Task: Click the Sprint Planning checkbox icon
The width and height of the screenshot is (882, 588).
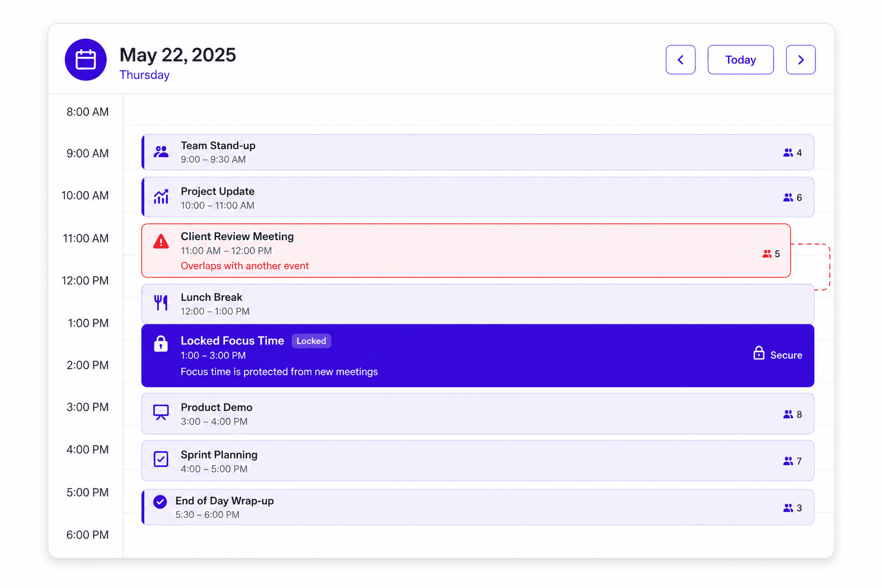Action: point(161,459)
